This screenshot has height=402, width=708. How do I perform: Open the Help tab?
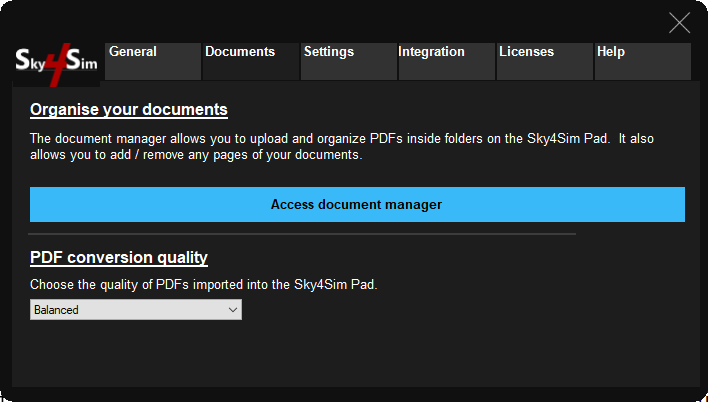643,61
